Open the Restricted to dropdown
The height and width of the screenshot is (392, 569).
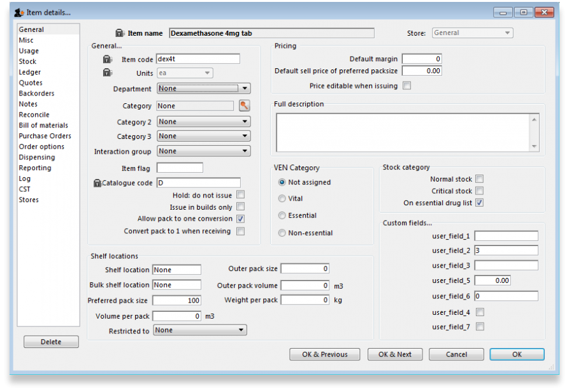click(200, 330)
